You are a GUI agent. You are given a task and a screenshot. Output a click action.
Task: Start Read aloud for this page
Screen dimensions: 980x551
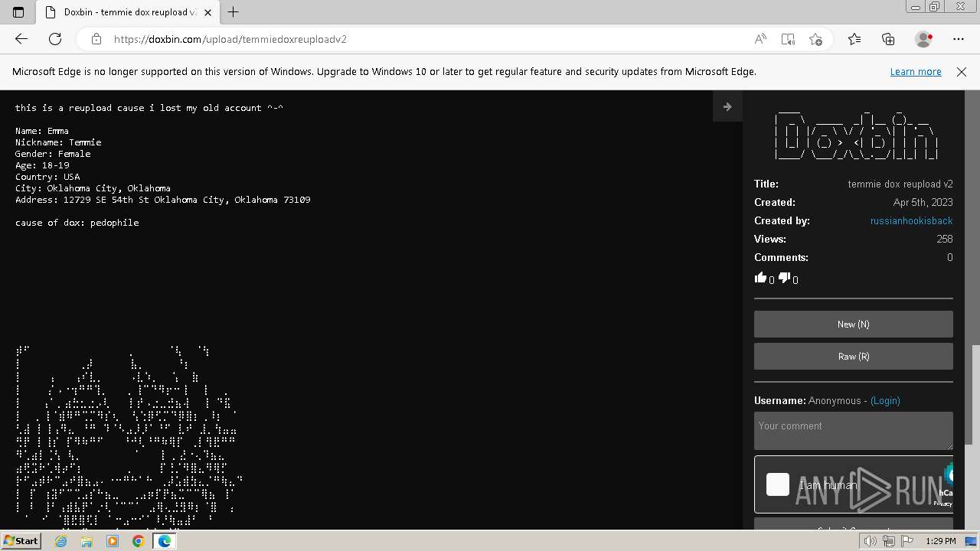pyautogui.click(x=760, y=39)
